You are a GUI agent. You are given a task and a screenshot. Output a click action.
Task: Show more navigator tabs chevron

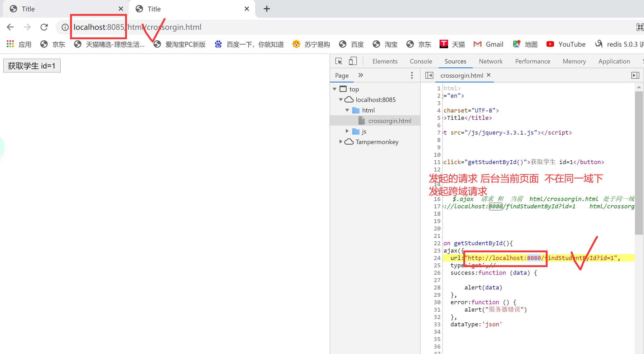[361, 75]
